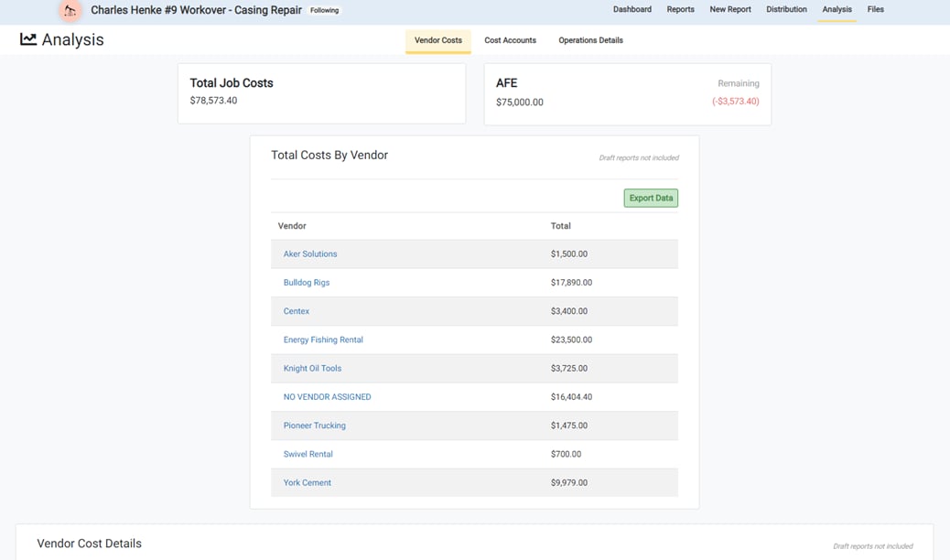Click the Charles Henke #9 Workover job title
The width and height of the screenshot is (950, 560).
(196, 10)
